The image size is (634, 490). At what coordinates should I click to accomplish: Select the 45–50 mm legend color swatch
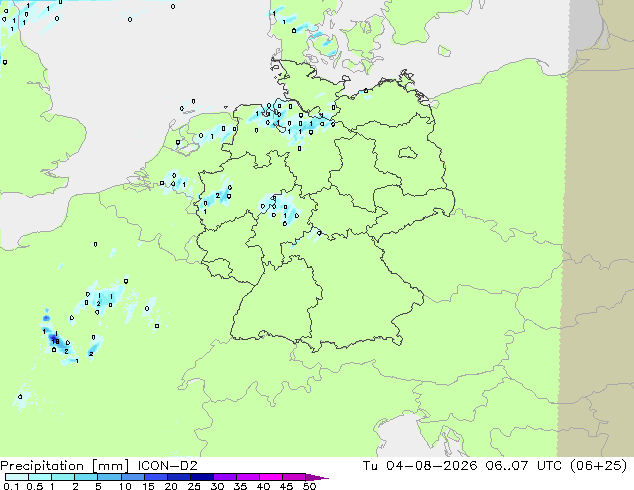(294, 477)
